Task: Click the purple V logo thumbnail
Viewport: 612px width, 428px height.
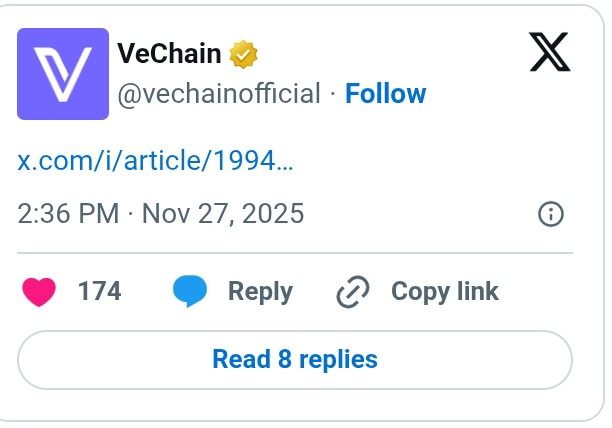Action: 63,74
